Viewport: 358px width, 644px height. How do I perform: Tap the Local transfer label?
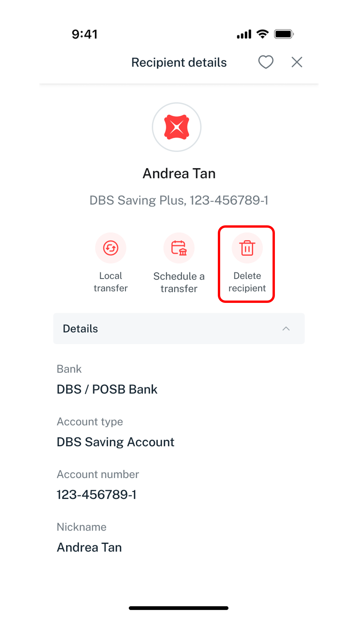click(x=111, y=282)
